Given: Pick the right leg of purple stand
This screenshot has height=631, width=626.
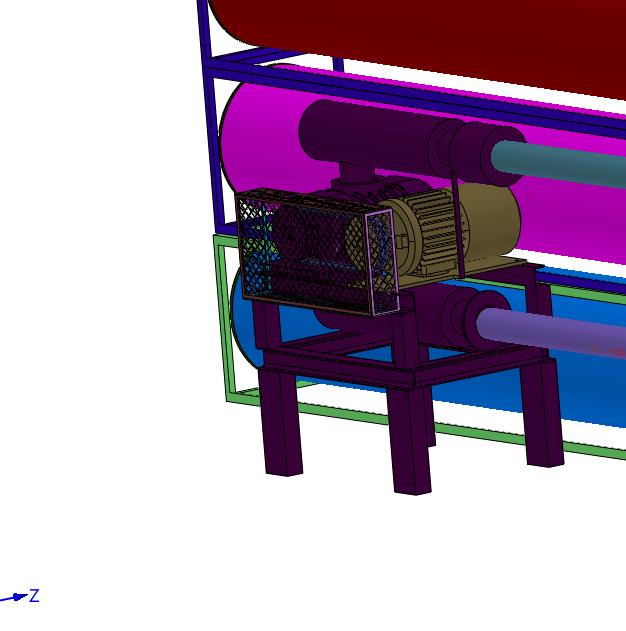Looking at the screenshot, I should 542,414.
